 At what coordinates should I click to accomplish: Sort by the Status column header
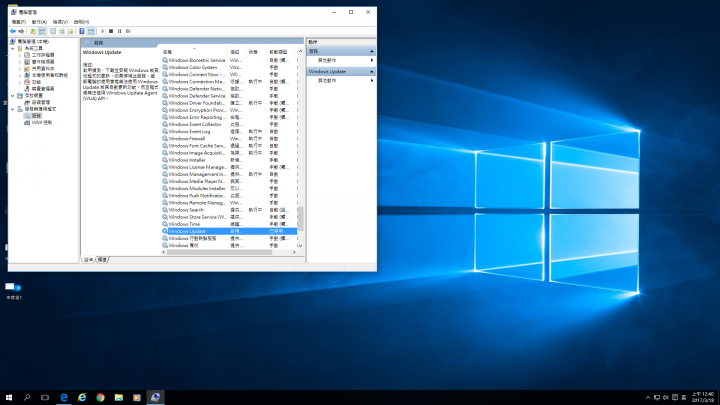point(257,52)
